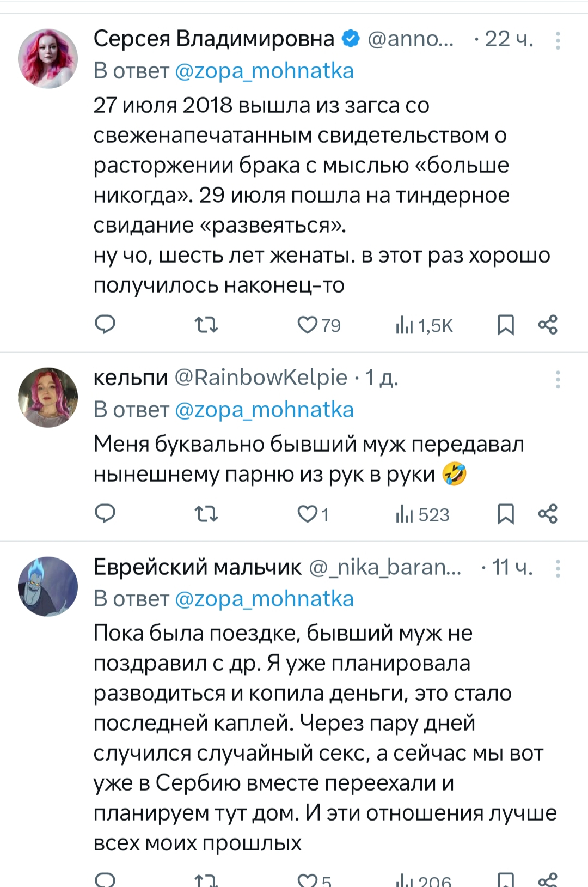The height and width of the screenshot is (887, 588).
Task: Reply to кельпи's tweet
Action: [x=105, y=514]
